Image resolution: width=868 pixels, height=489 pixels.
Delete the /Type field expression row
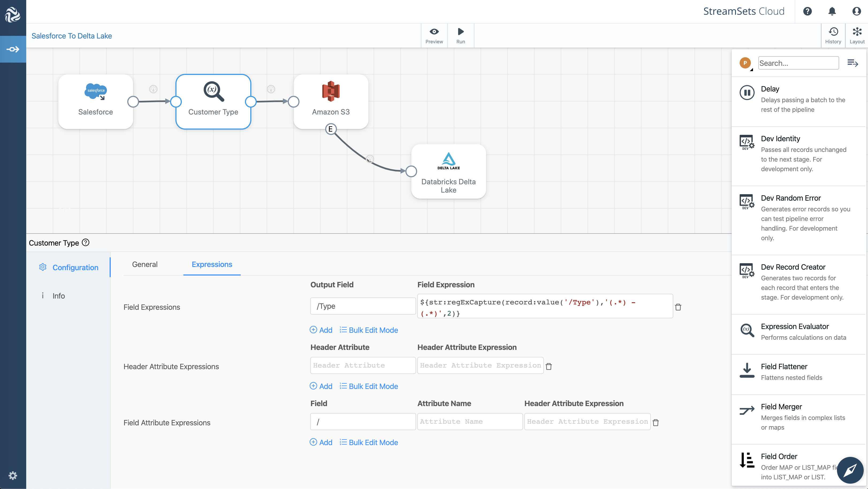click(x=678, y=307)
